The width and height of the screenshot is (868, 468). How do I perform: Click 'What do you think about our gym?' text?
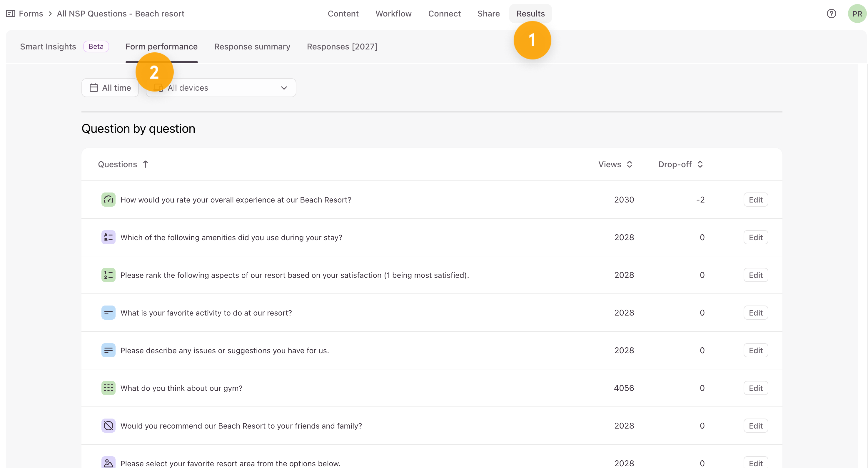(x=182, y=388)
